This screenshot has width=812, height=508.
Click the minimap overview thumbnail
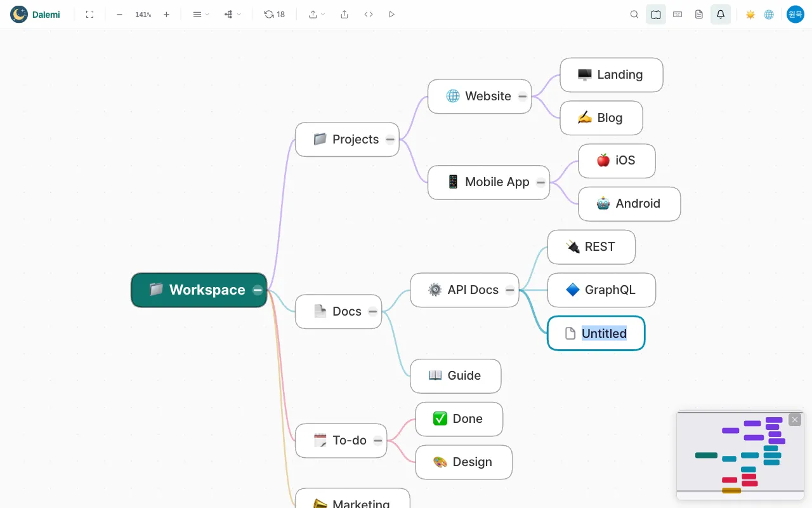[x=740, y=455]
